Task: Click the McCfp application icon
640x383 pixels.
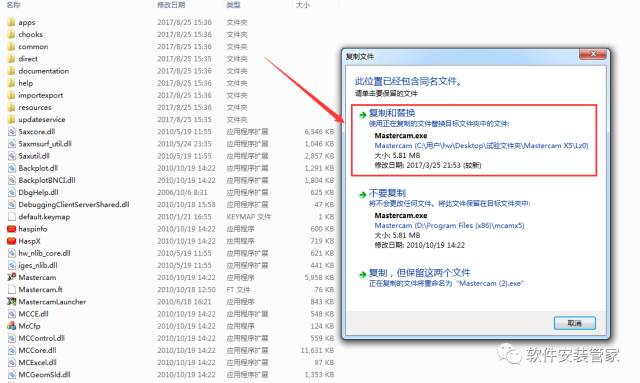Action: 11,326
